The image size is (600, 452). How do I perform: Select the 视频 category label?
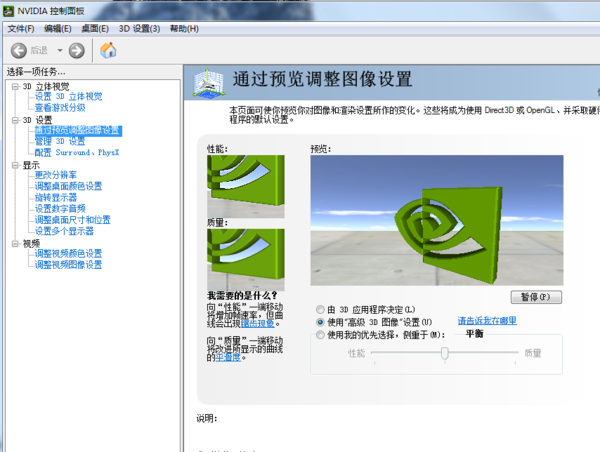(31, 244)
